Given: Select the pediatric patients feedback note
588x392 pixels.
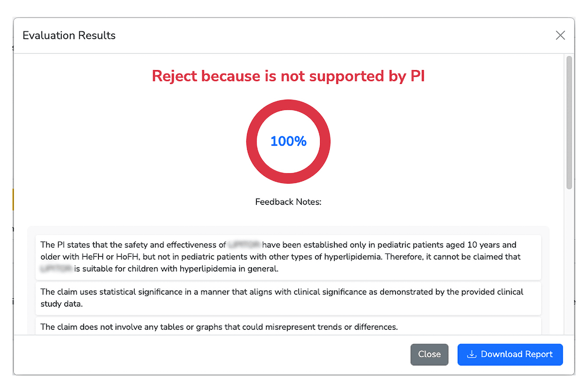Looking at the screenshot, I should pyautogui.click(x=288, y=257).
